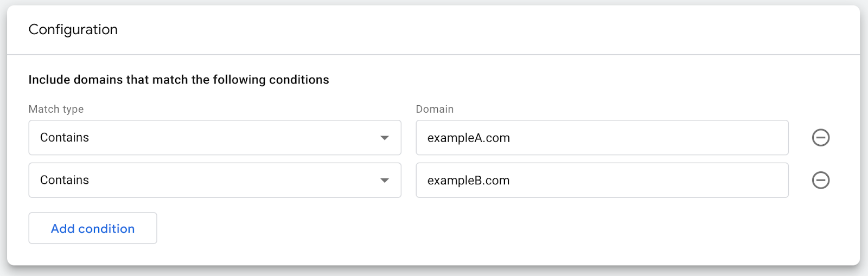Click the 'Include domains that match' heading text
Screen dimensions: 868x276
pyautogui.click(x=178, y=80)
